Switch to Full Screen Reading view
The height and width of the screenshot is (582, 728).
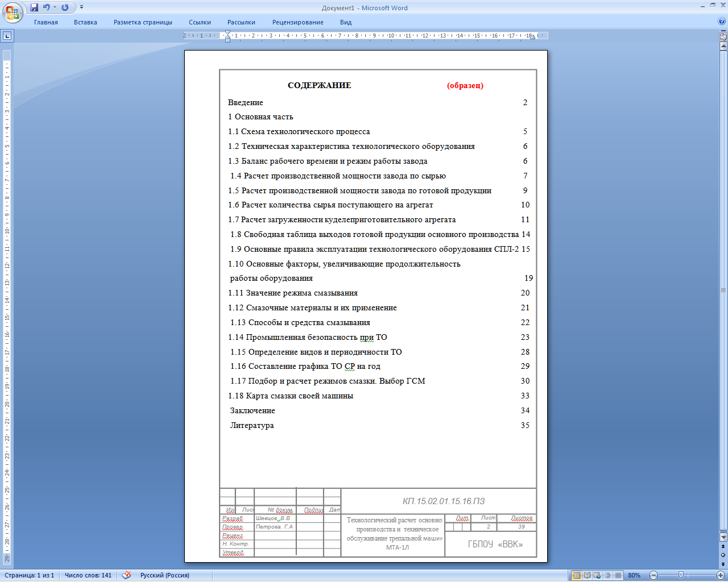(587, 575)
